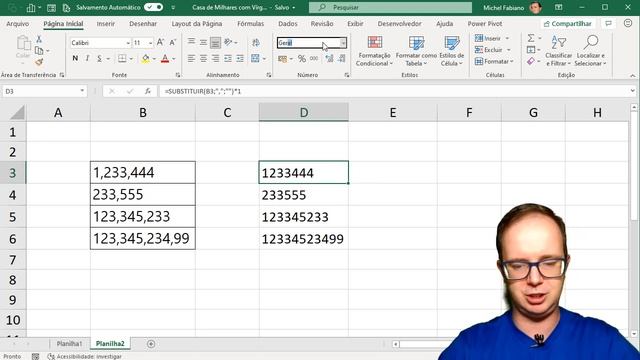Click the text orientation icon
The image size is (640, 360).
229,42
